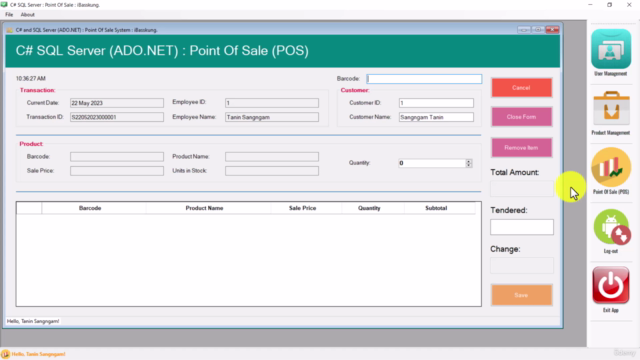Click the pink 'Transaction:' group label
Viewport: 640px width, 360px height.
(x=38, y=90)
